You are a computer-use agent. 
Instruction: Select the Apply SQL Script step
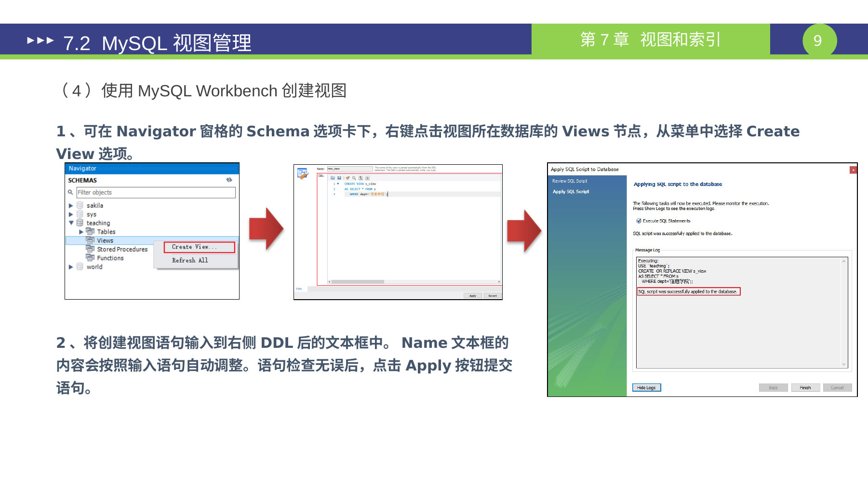pos(571,192)
